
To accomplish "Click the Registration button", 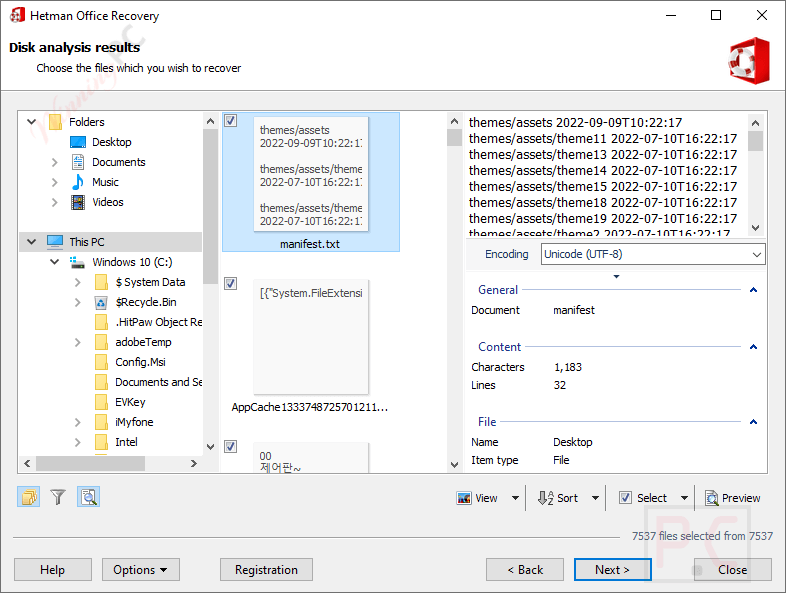I will coord(266,570).
